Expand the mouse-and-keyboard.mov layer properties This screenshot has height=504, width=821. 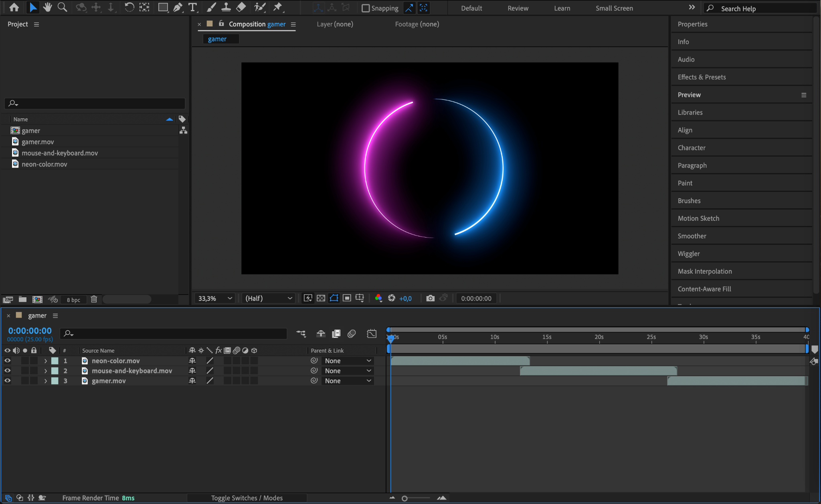(x=45, y=371)
